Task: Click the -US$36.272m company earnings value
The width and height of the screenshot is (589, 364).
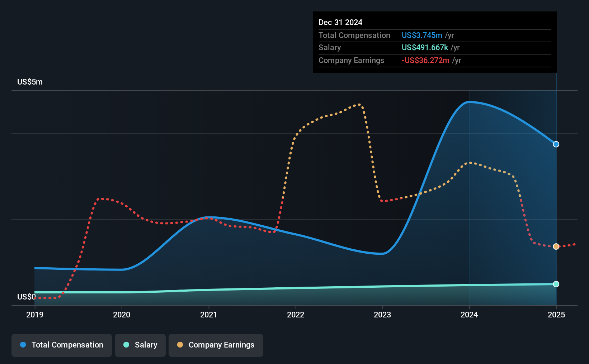Action: click(x=425, y=61)
